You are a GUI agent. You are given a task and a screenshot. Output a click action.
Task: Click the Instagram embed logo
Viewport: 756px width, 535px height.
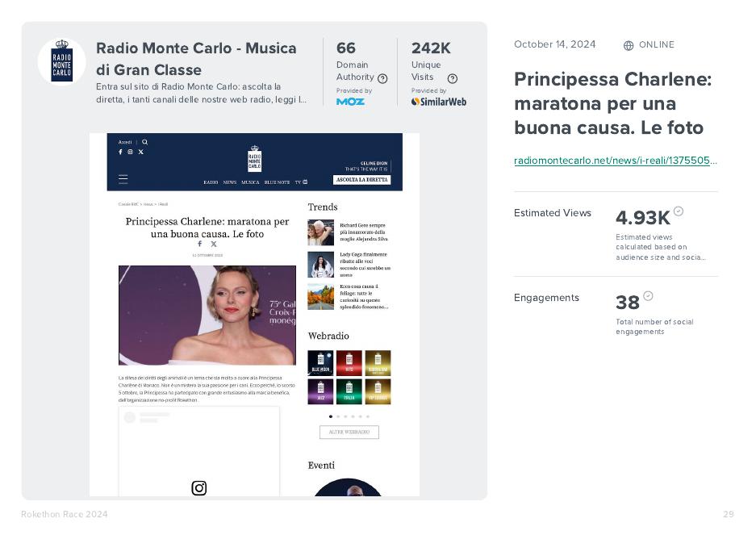[x=199, y=487]
